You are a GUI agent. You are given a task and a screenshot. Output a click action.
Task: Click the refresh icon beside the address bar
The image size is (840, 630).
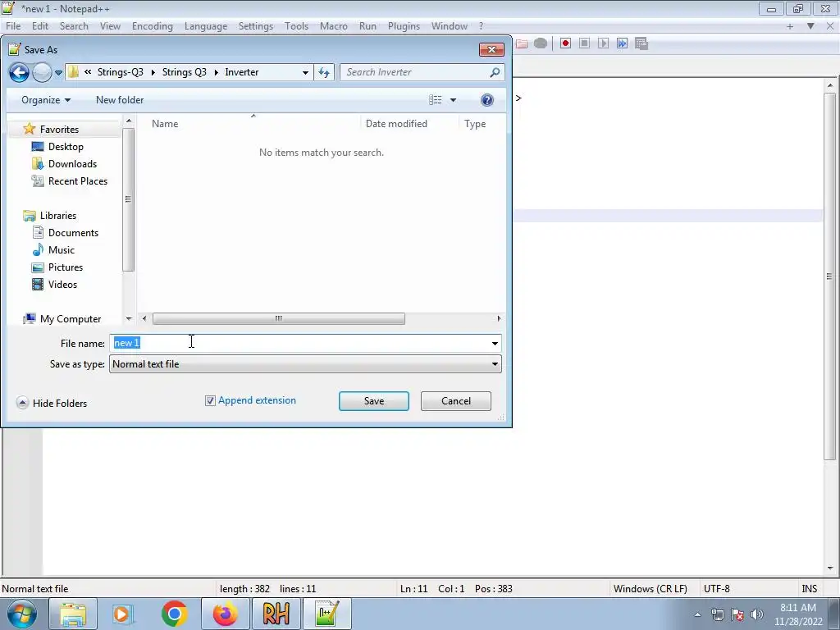[324, 72]
